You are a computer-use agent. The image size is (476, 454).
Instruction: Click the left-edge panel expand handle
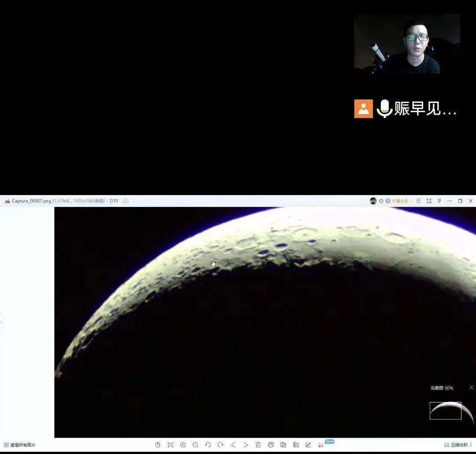(1, 321)
